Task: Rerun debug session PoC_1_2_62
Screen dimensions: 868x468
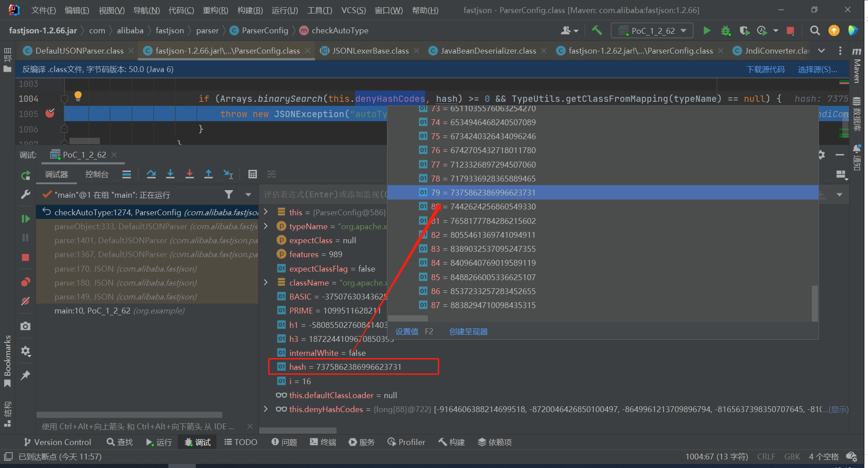Action: [26, 175]
